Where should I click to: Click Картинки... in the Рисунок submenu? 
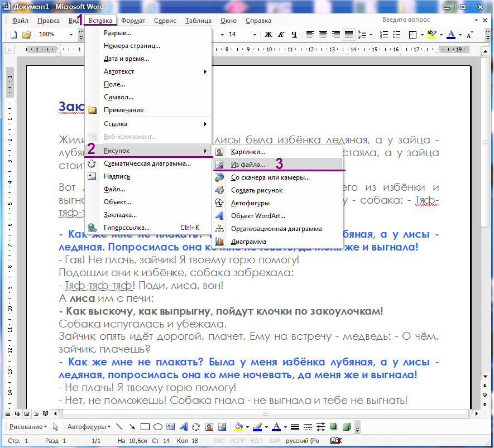pyautogui.click(x=277, y=152)
